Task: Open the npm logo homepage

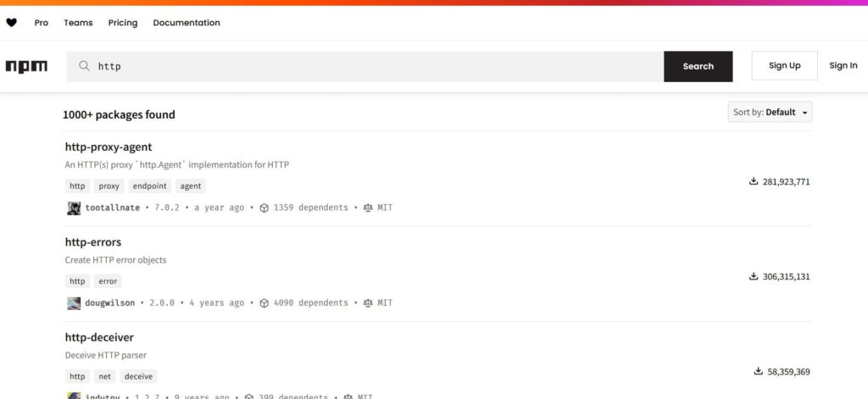Action: click(x=26, y=66)
